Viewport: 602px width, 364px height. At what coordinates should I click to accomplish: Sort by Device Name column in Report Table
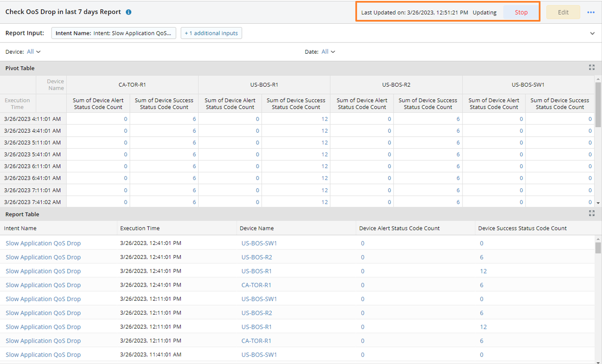coord(256,228)
